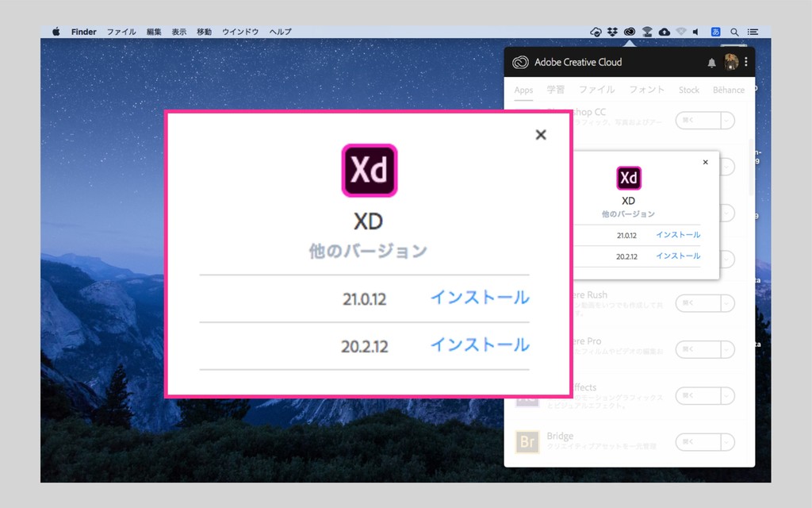Open the ウインドウ menu

pos(240,32)
